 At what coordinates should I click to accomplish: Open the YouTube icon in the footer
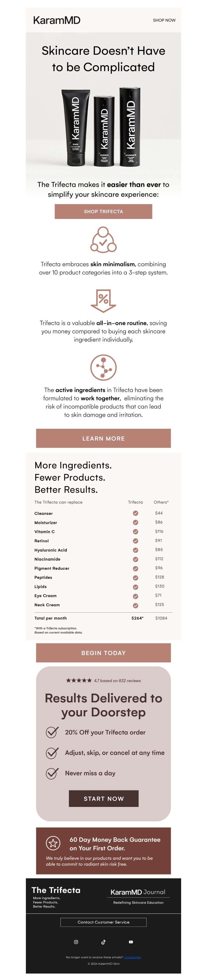pos(131,941)
